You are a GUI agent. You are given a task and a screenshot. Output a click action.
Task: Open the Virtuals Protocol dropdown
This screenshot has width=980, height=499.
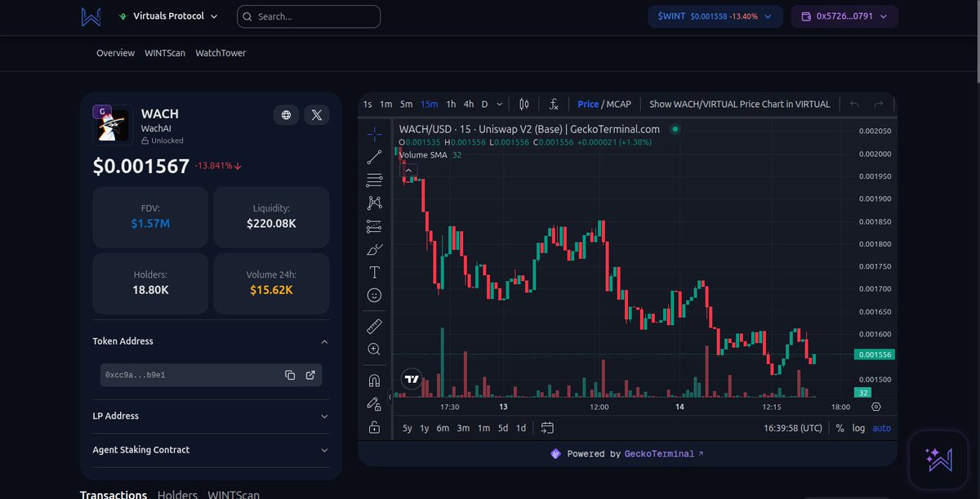coord(168,16)
